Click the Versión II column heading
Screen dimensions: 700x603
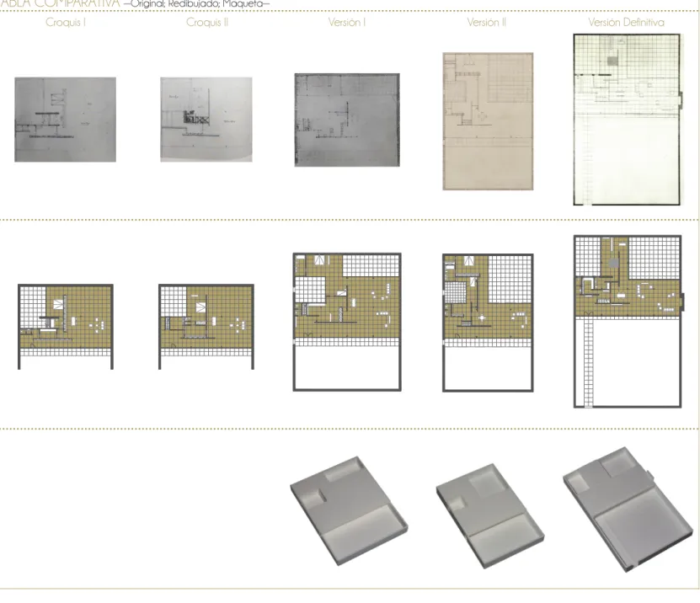pyautogui.click(x=487, y=22)
